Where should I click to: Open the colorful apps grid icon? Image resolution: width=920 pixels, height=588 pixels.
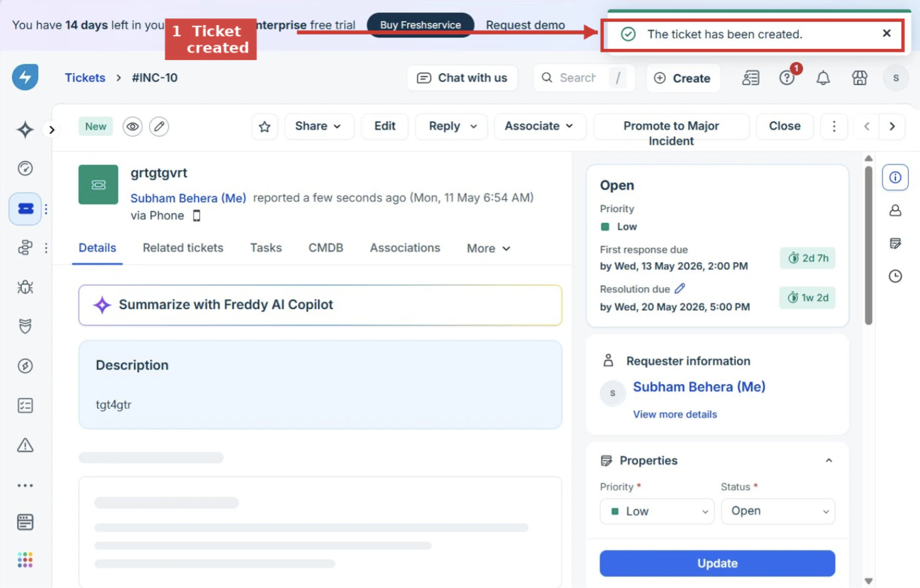coord(25,560)
